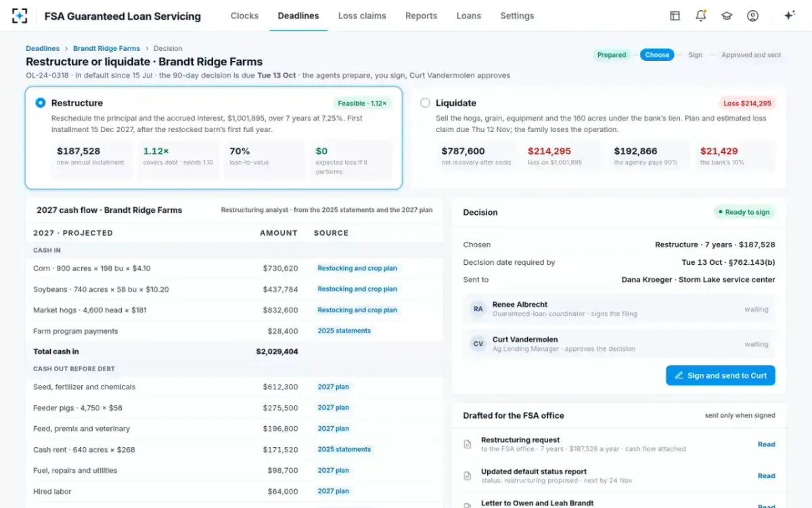
Task: Click the Updated default status report document icon
Action: [x=467, y=476]
